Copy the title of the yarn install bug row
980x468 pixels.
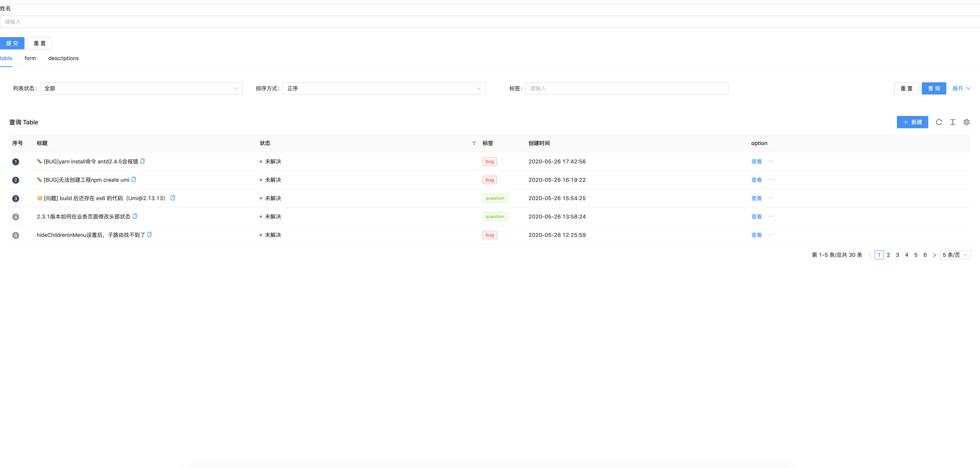coord(142,161)
